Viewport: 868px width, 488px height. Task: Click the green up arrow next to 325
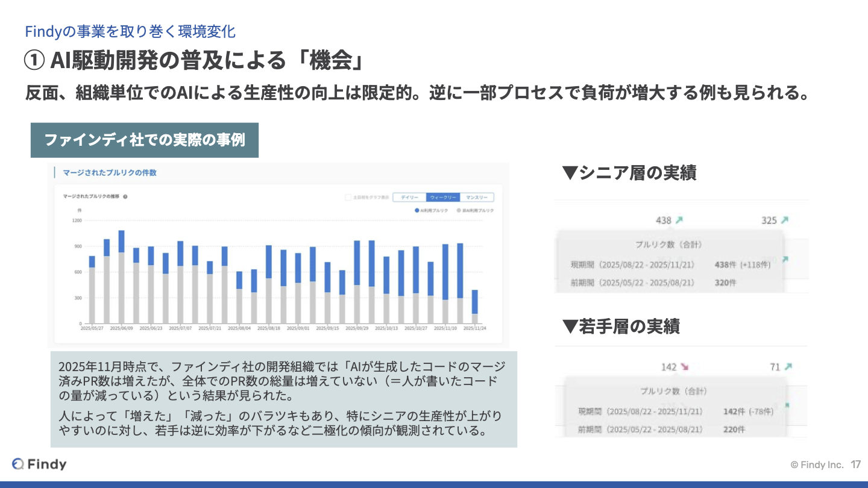click(784, 221)
